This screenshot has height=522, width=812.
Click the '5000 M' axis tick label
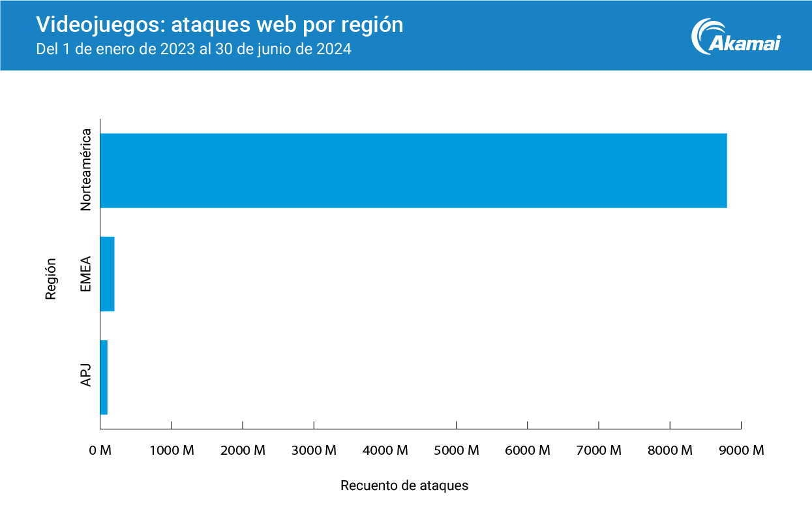click(456, 450)
